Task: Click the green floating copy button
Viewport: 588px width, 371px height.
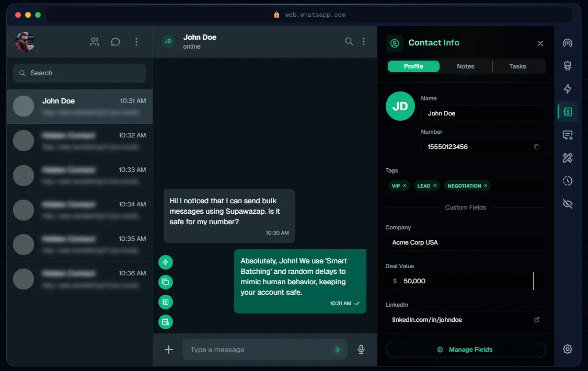Action: click(166, 282)
